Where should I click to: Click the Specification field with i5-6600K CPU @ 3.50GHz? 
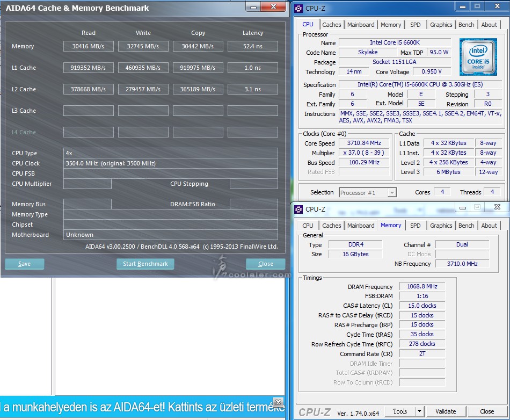420,84
